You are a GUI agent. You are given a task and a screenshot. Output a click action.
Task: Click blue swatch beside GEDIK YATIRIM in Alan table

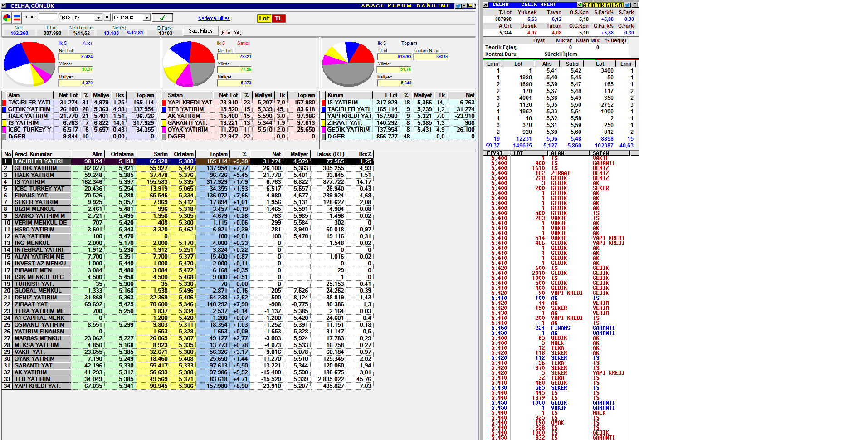pos(4,109)
